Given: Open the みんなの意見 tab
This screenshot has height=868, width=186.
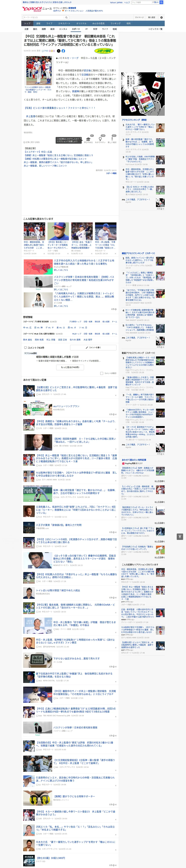Looking at the screenshot, I should coord(99,24).
